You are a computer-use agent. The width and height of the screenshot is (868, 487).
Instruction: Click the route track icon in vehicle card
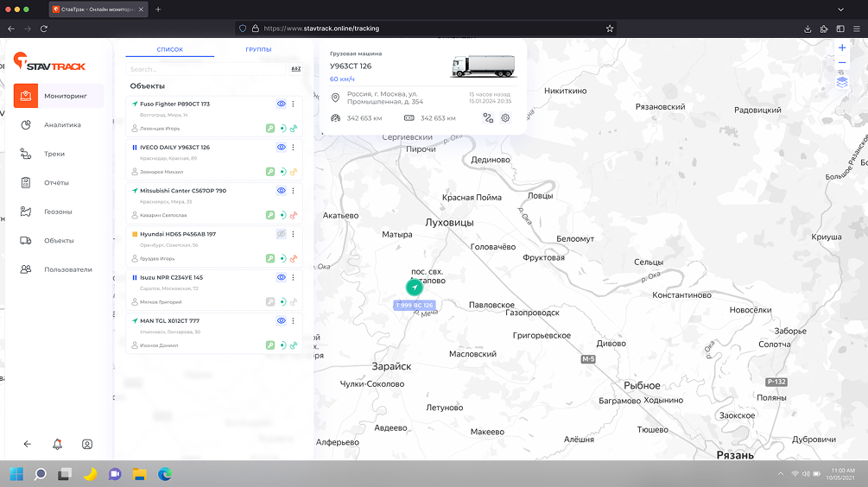click(x=488, y=118)
